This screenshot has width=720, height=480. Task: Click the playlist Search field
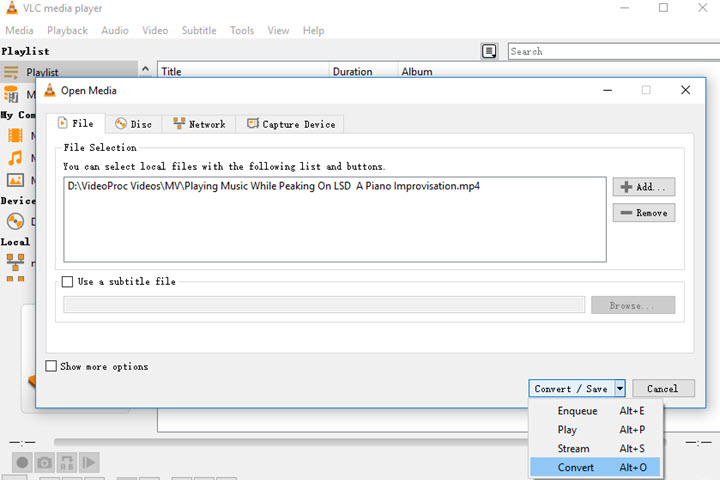[x=614, y=51]
